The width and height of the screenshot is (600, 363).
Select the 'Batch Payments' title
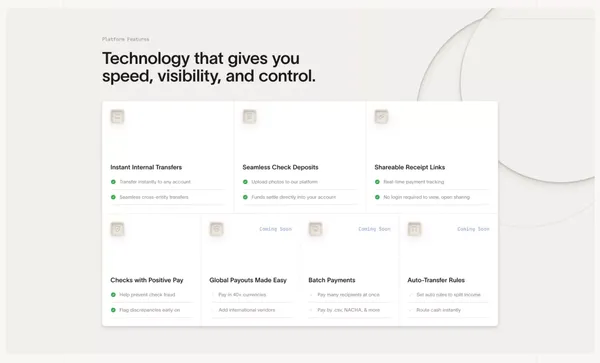[332, 280]
